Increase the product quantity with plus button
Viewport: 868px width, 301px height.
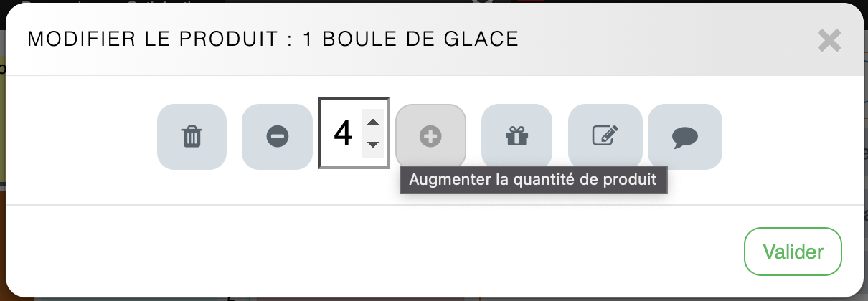click(430, 137)
